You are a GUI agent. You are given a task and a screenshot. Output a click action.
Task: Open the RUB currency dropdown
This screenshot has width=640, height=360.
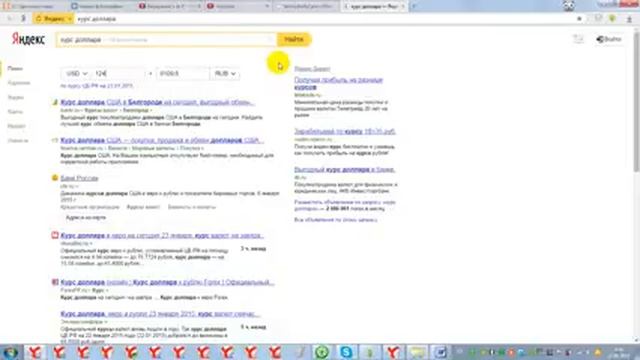pyautogui.click(x=225, y=73)
